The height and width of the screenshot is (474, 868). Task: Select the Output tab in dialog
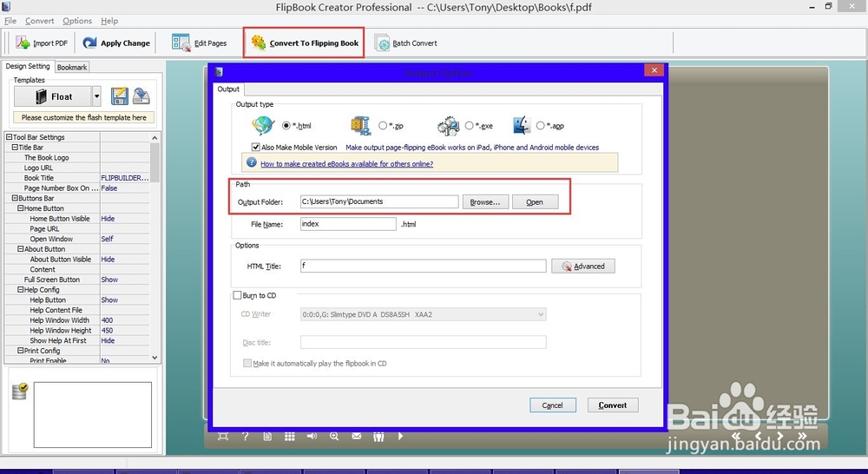[228, 89]
